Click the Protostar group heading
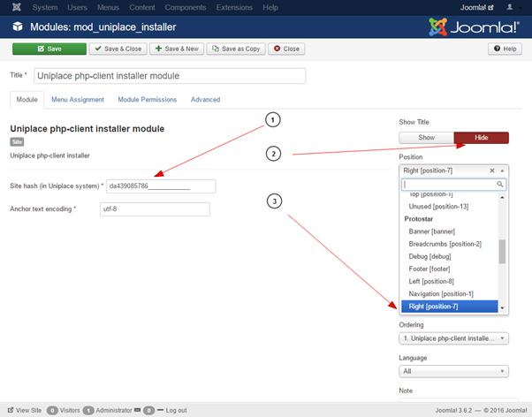The width and height of the screenshot is (532, 417). (x=419, y=219)
